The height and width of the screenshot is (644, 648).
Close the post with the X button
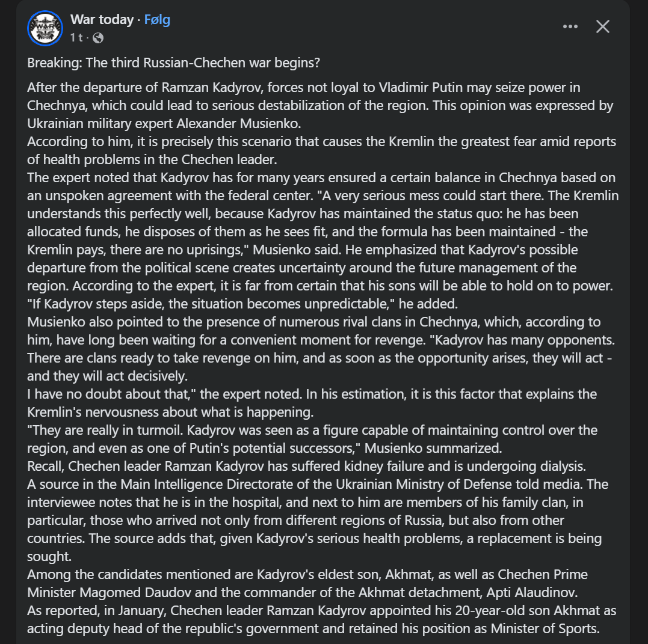(x=602, y=26)
